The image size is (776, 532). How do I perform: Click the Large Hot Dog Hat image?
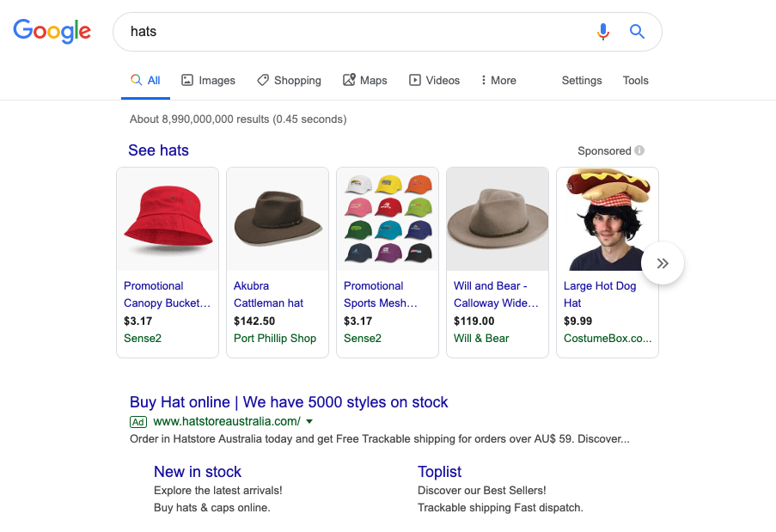(x=608, y=219)
